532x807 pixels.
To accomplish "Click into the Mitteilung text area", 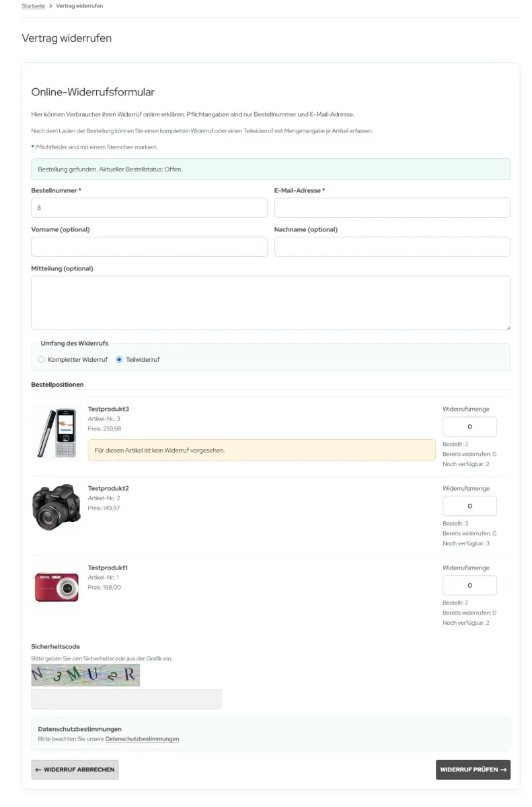I will (x=270, y=303).
